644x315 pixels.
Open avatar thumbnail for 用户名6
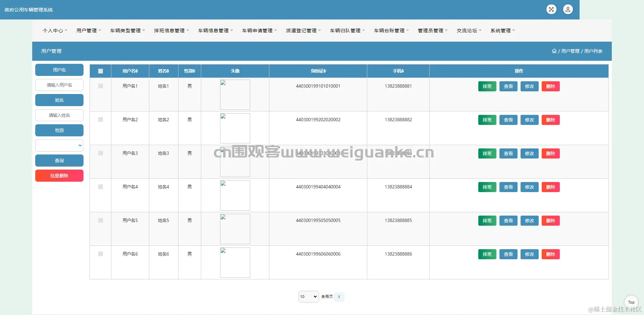[x=235, y=262]
